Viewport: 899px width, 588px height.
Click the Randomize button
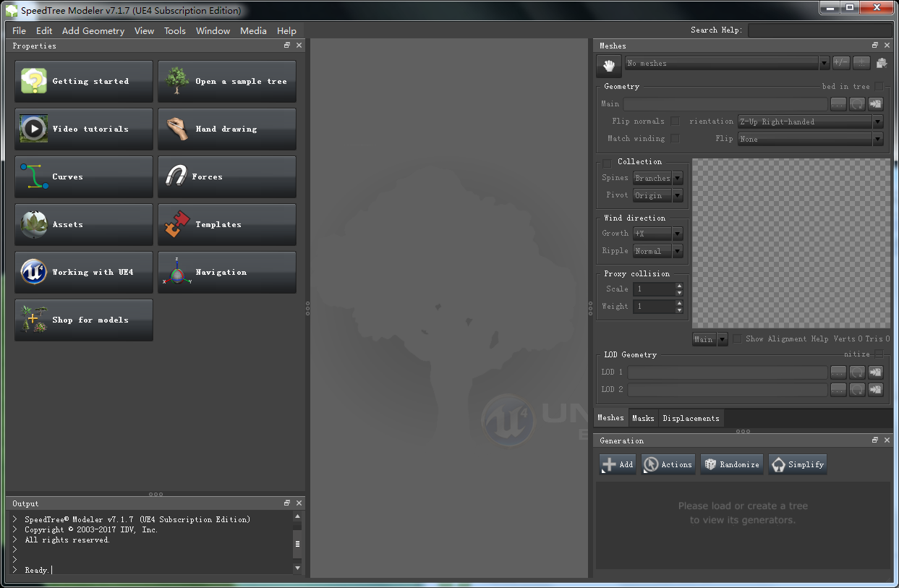(731, 464)
